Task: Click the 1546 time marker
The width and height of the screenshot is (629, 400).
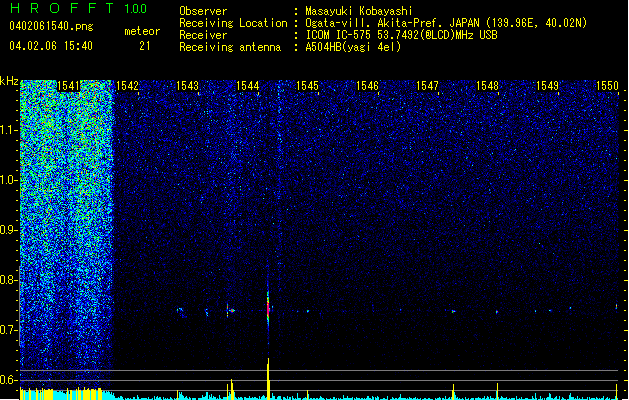Action: (x=367, y=86)
